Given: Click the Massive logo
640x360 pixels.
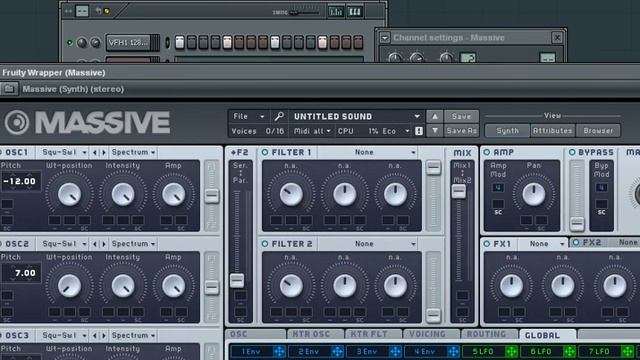Looking at the screenshot, I should [87, 122].
